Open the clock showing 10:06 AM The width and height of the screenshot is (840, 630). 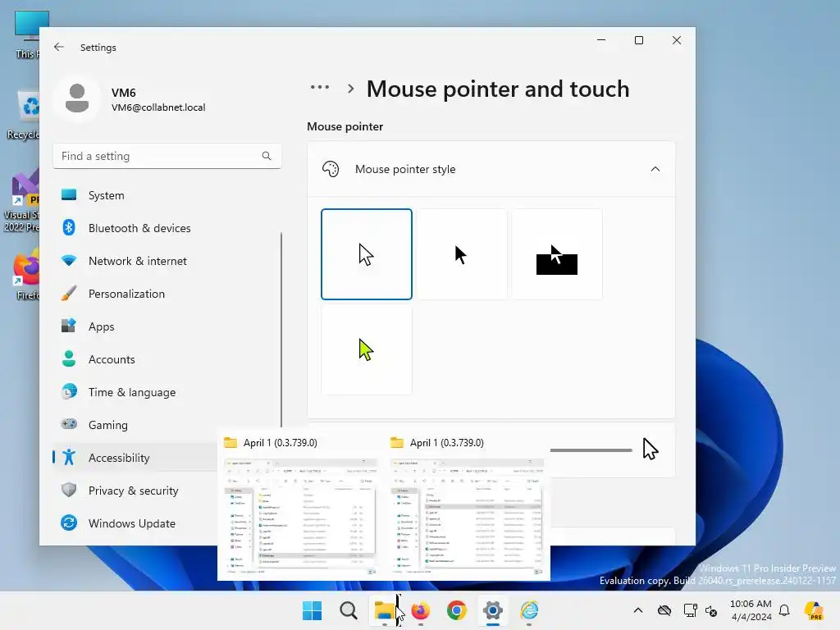(751, 610)
